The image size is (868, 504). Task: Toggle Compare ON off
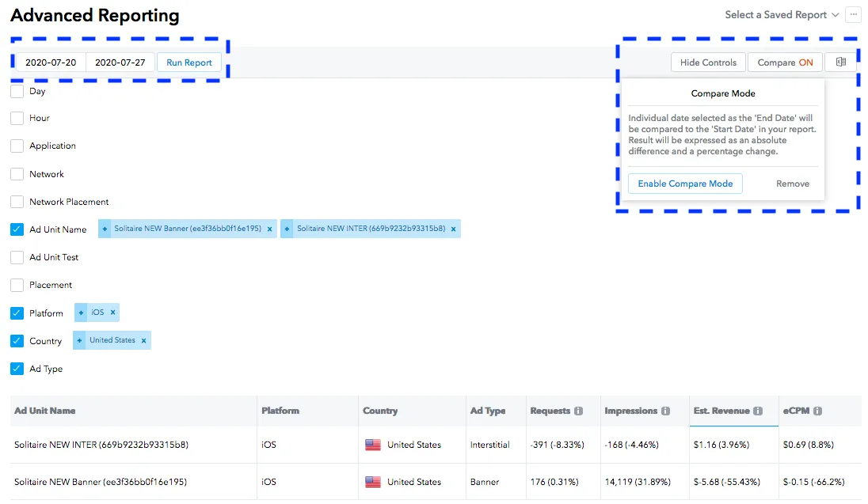pyautogui.click(x=785, y=62)
